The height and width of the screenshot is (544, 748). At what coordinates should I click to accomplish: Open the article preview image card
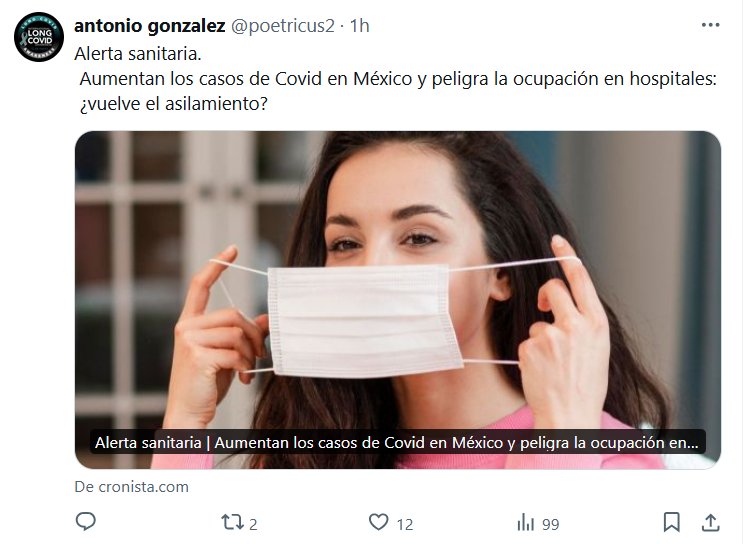[x=398, y=300]
